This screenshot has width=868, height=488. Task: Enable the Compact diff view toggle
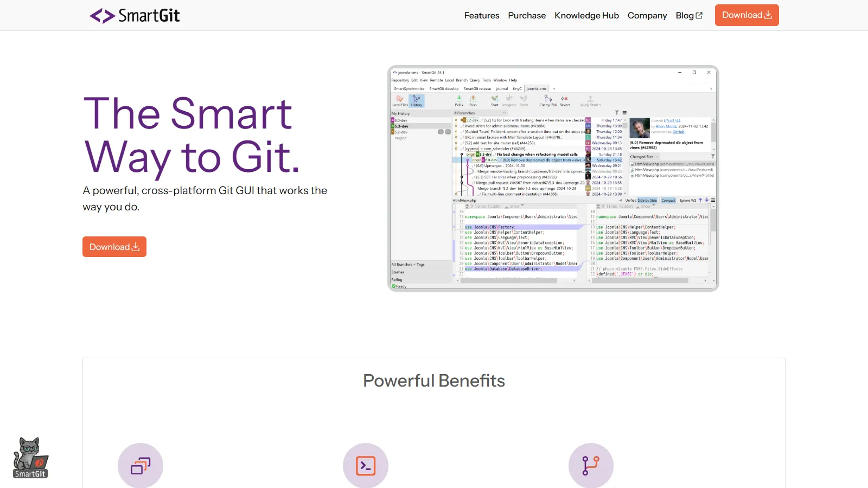tap(668, 200)
